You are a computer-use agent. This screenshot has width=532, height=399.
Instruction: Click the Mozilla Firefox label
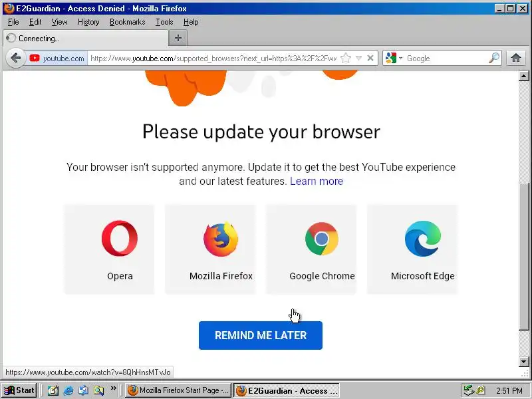pos(221,276)
